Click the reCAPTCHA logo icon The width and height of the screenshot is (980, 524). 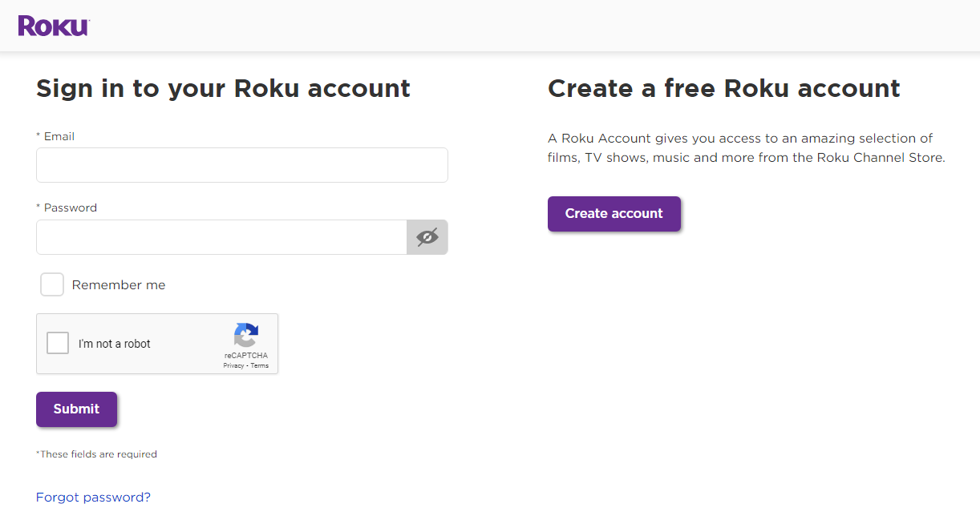[246, 335]
